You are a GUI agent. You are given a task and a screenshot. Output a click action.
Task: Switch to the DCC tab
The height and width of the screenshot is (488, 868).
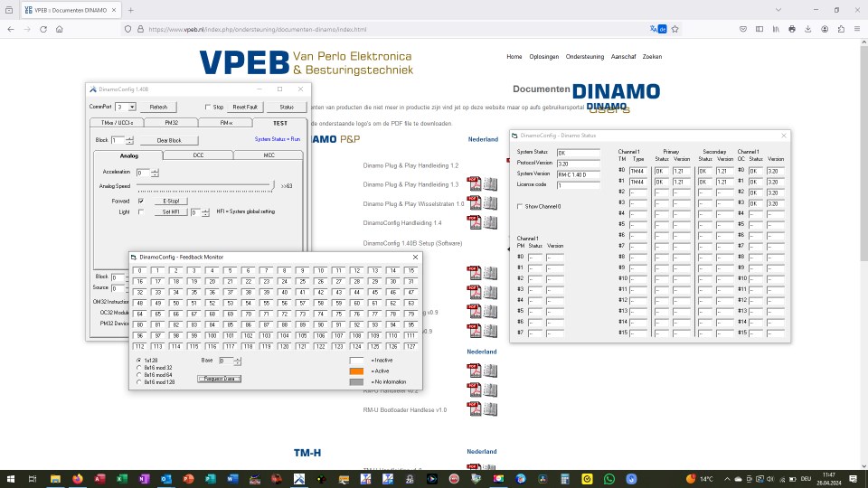pyautogui.click(x=198, y=155)
